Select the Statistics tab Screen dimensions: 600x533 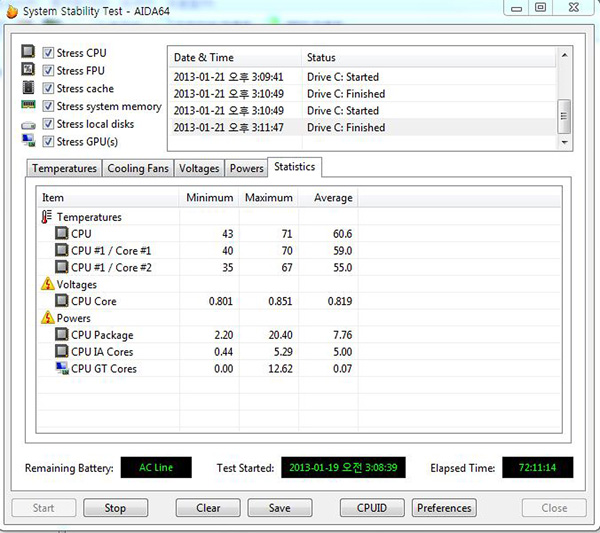pyautogui.click(x=295, y=167)
